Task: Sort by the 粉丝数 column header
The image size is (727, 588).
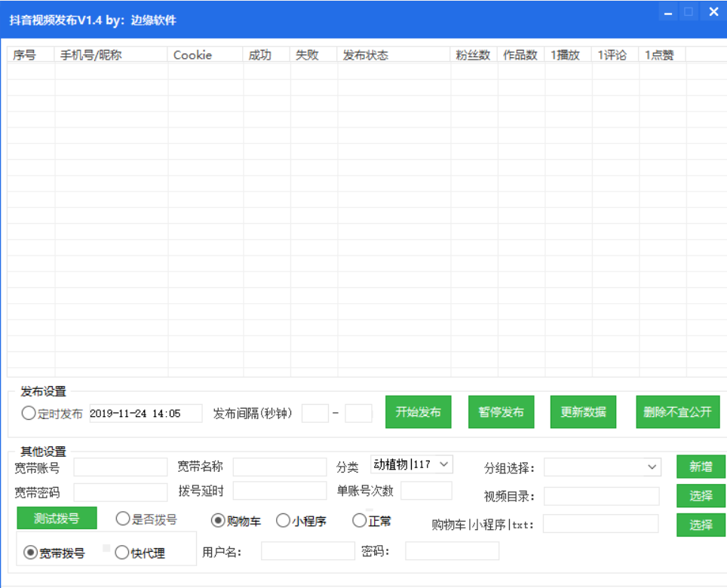Action: coord(473,55)
